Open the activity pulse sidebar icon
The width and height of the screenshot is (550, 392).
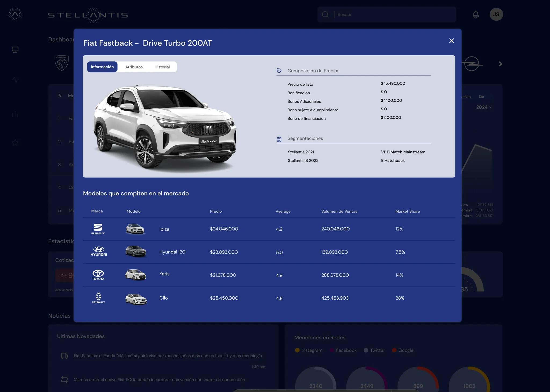15,80
